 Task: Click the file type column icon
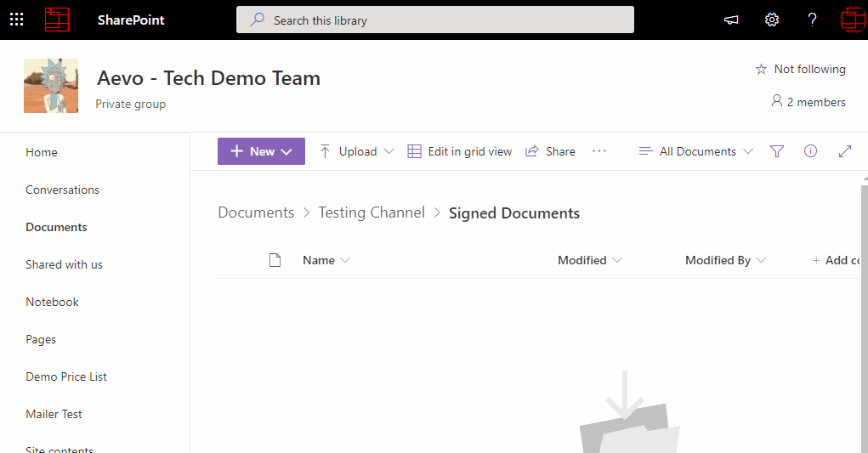click(x=275, y=260)
